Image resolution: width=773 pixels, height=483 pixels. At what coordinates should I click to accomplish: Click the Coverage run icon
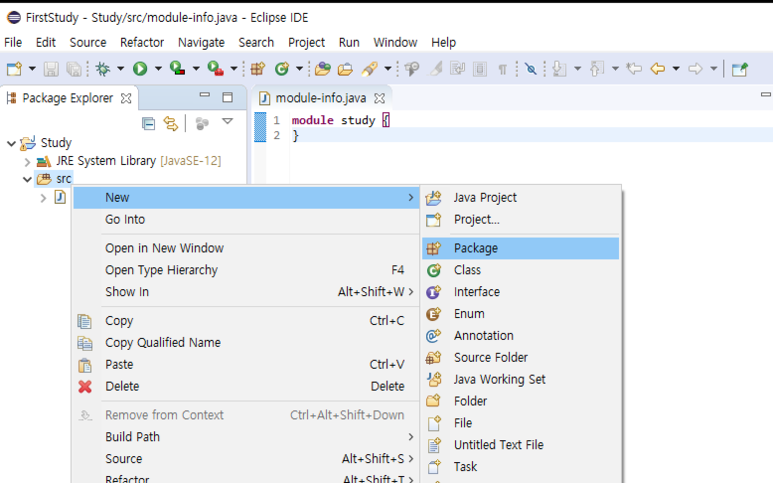(177, 69)
